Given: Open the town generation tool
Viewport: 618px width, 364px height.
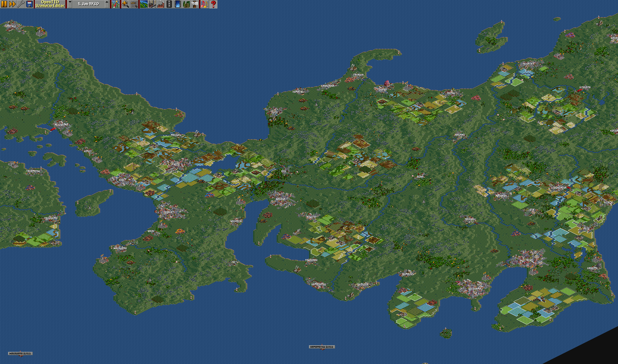Looking at the screenshot, I should (x=152, y=4).
